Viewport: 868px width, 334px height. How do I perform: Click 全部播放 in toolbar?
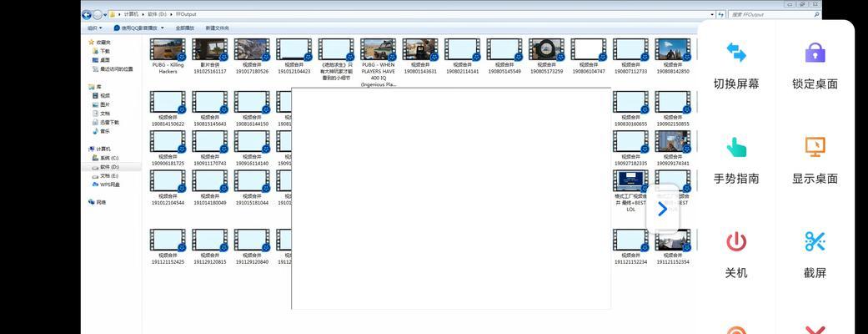click(185, 28)
